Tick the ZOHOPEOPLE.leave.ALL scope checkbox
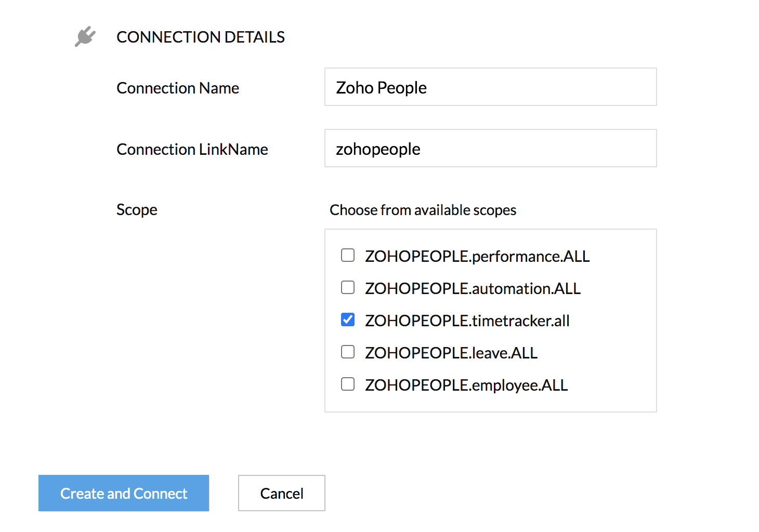 pyautogui.click(x=348, y=352)
